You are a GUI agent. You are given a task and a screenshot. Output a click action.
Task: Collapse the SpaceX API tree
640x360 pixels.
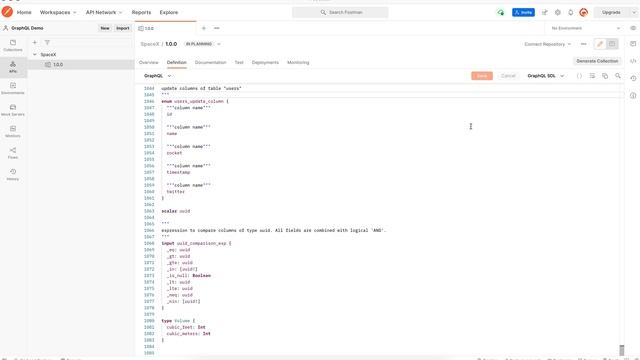coord(35,54)
